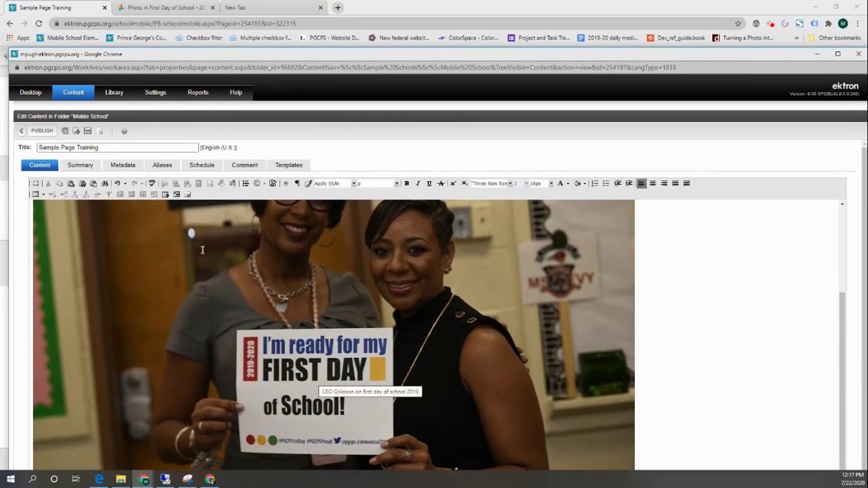Open the Reports menu
Viewport: 868px width, 488px height.
[198, 92]
